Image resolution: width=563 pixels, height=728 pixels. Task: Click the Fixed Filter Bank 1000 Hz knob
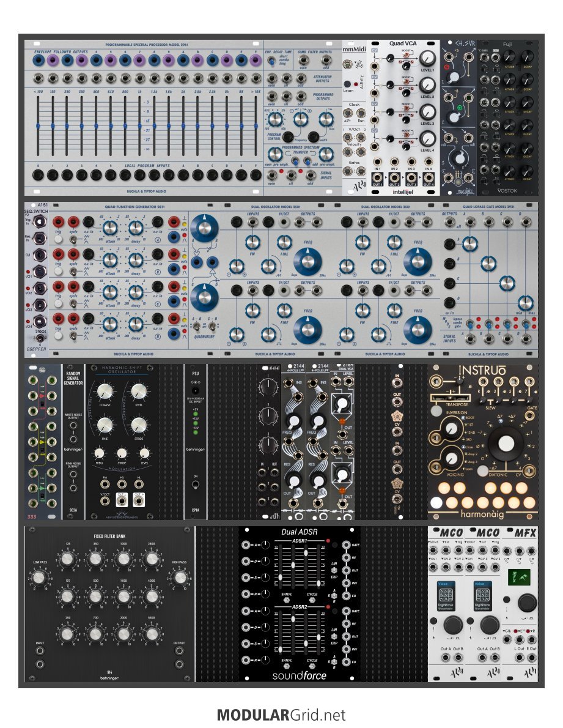pyautogui.click(x=123, y=559)
